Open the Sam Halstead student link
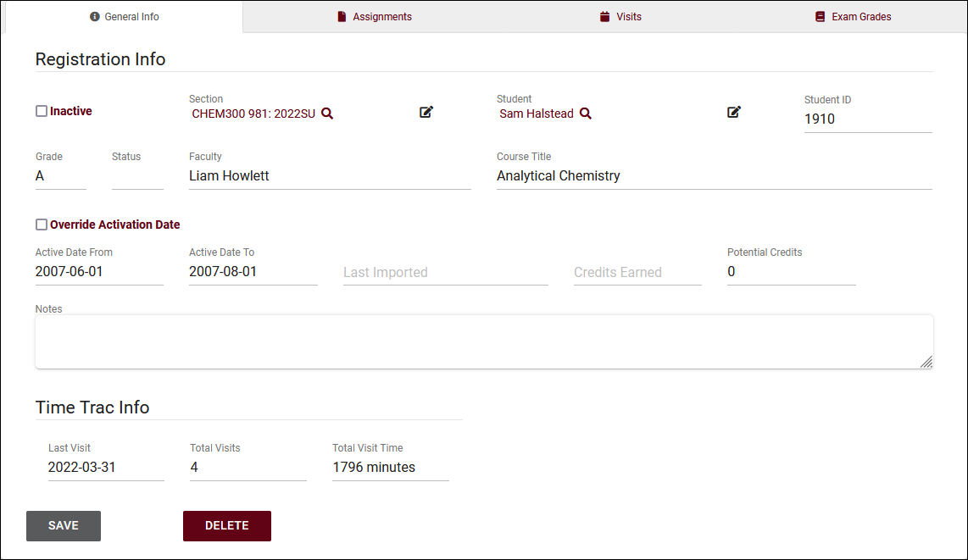 click(537, 114)
